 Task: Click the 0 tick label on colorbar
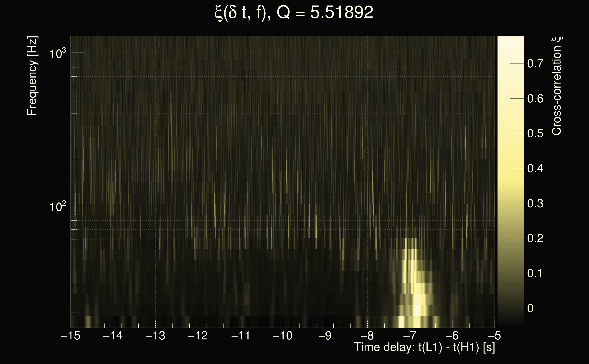(530, 308)
